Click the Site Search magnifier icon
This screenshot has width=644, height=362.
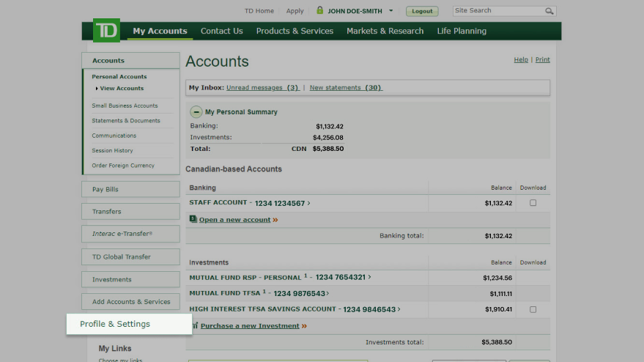click(x=549, y=11)
